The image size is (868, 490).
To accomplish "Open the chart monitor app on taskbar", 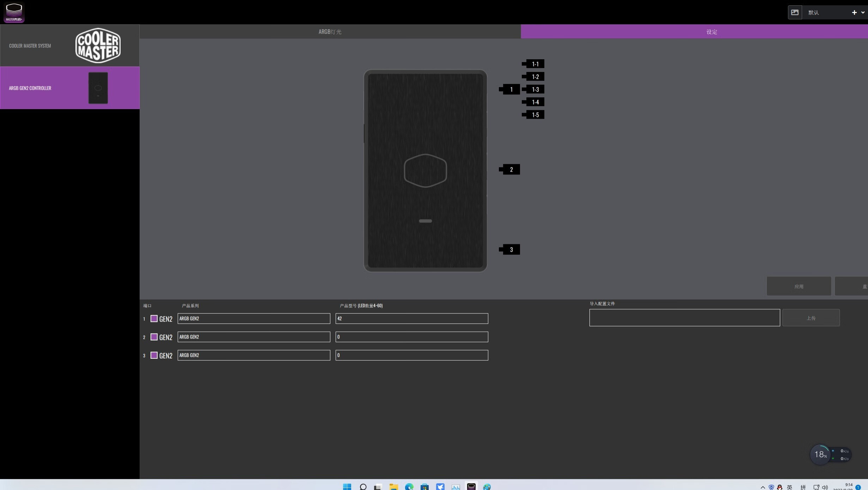I will tap(456, 486).
